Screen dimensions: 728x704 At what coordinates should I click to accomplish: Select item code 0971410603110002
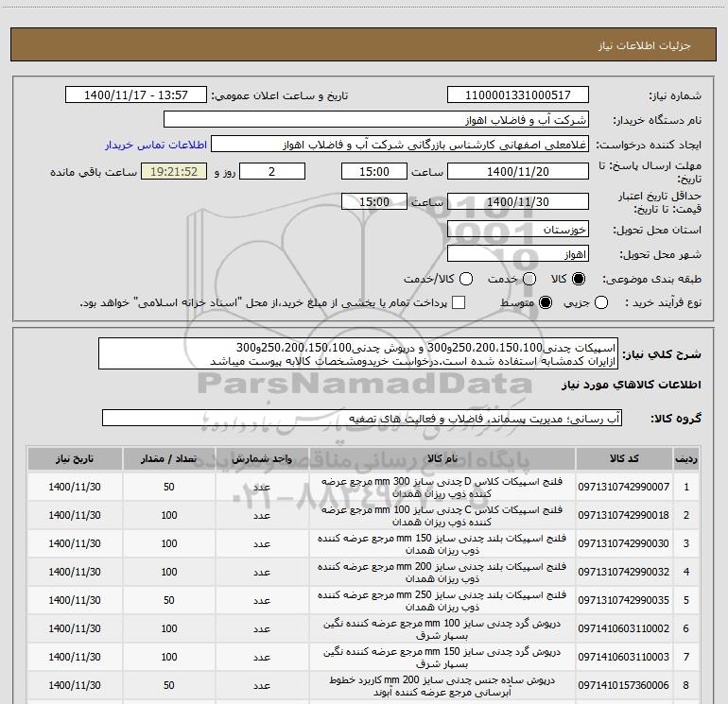(624, 628)
